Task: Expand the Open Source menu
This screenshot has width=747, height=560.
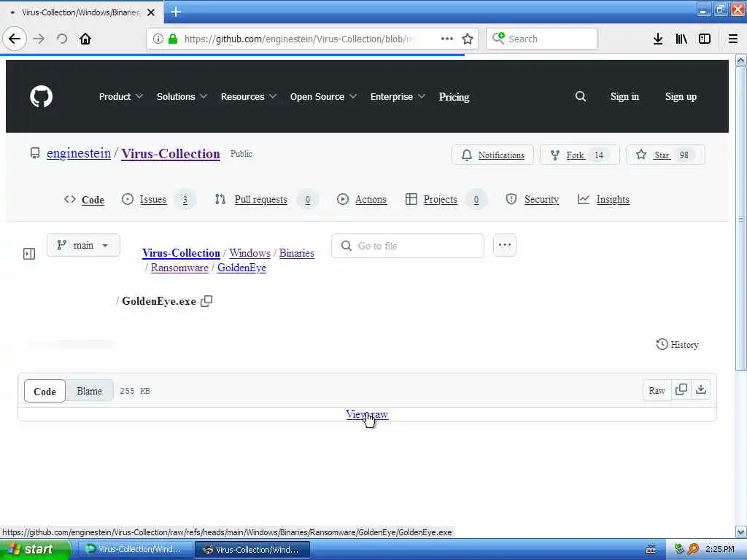Action: (x=323, y=97)
